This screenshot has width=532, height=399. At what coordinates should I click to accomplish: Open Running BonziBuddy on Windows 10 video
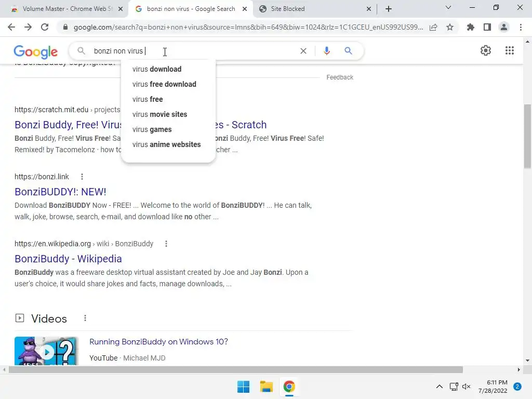point(158,342)
